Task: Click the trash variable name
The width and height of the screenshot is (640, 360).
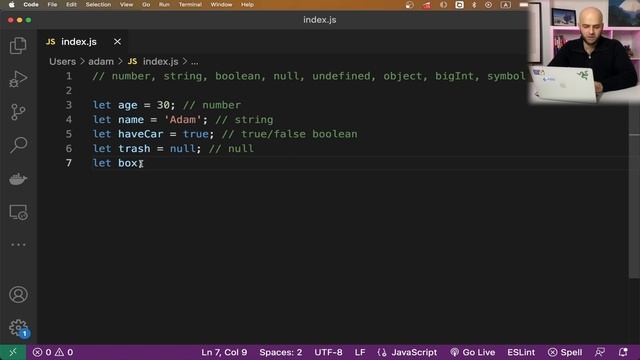Action: pos(134,149)
